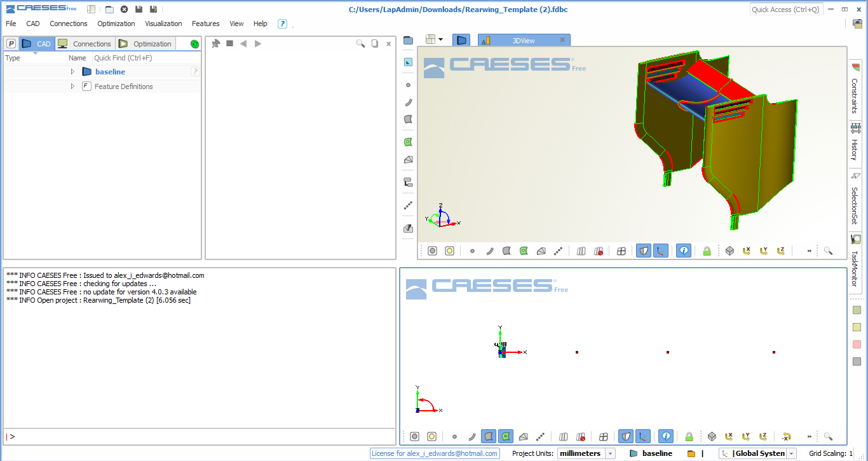Image resolution: width=868 pixels, height=461 pixels.
Task: Open the Constraints side panel
Action: (855, 88)
